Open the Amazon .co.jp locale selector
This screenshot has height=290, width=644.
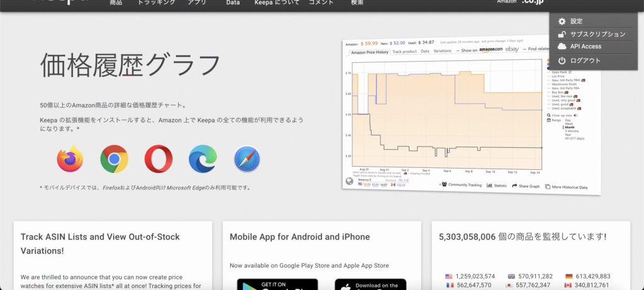click(520, 2)
